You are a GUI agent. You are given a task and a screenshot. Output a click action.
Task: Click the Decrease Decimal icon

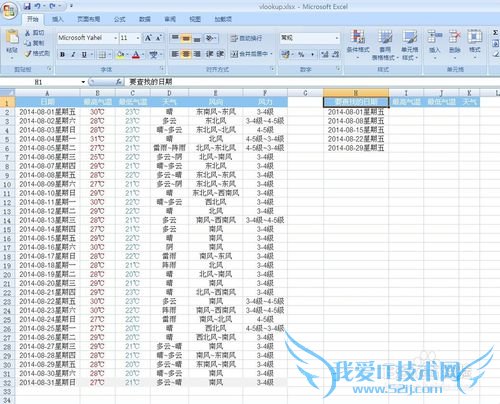pyautogui.click(x=335, y=54)
